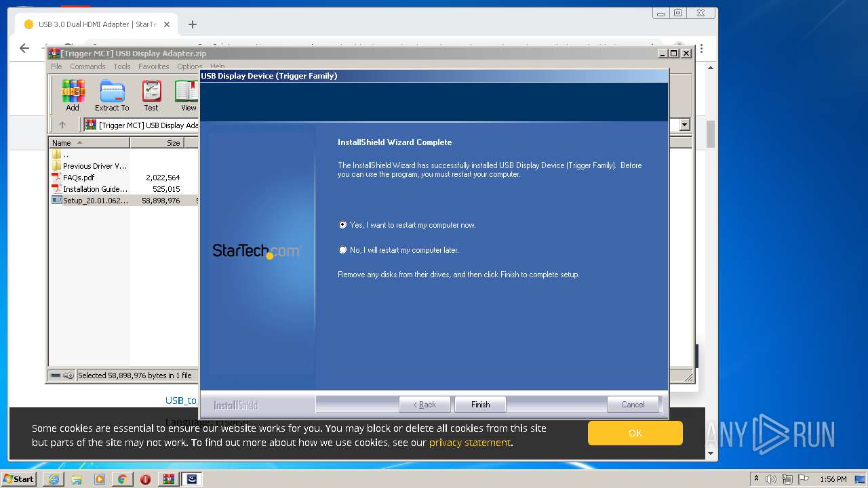Click the Test archive icon in WinRAR
This screenshot has height=488, width=868.
pyautogui.click(x=151, y=96)
